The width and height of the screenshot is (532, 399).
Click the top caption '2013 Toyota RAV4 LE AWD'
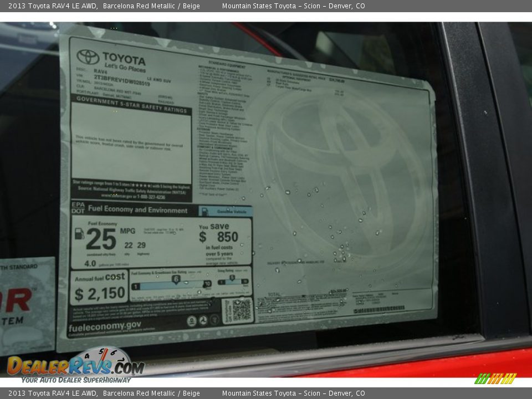tap(53, 6)
